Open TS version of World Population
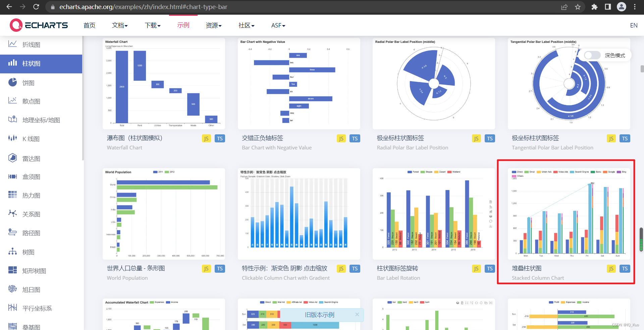 click(x=220, y=269)
